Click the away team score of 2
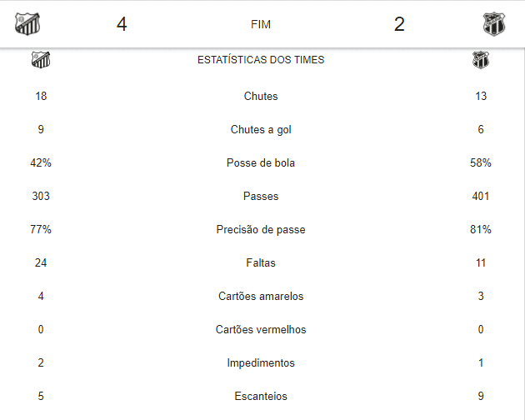Viewport: 525px width, 420px height. point(399,24)
